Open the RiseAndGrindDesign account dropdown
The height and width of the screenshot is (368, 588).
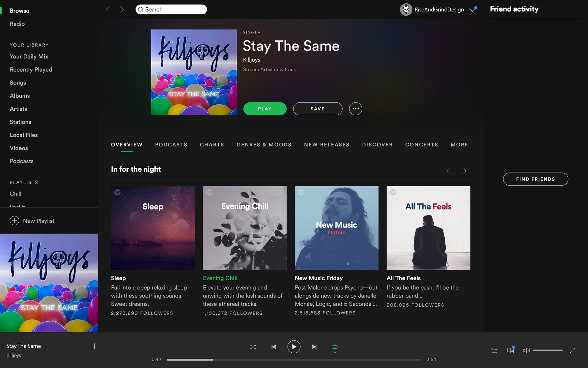tap(473, 10)
